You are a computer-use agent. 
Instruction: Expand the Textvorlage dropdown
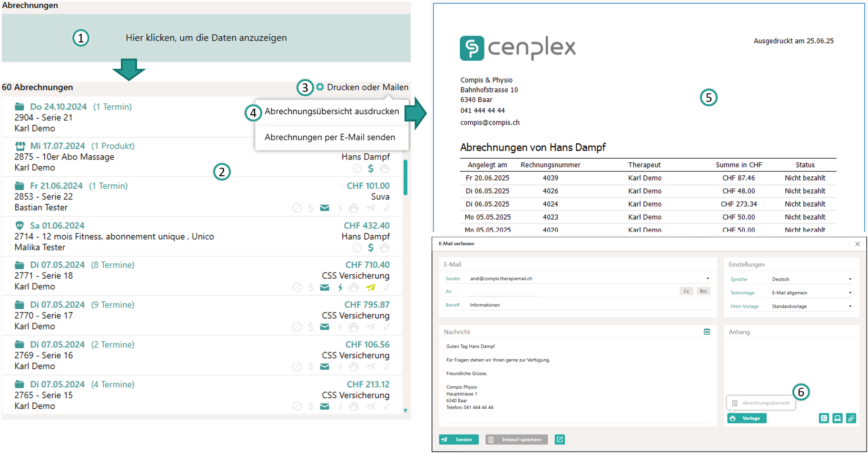coord(811,292)
